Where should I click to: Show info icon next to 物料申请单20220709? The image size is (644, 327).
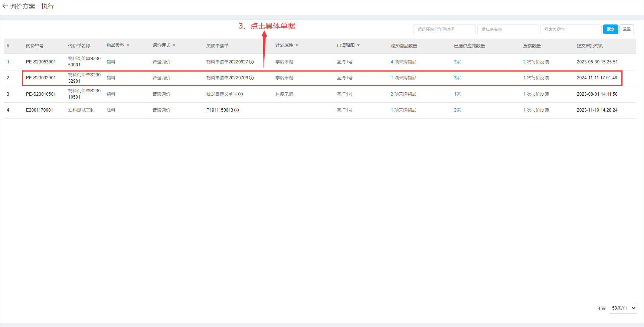251,78
